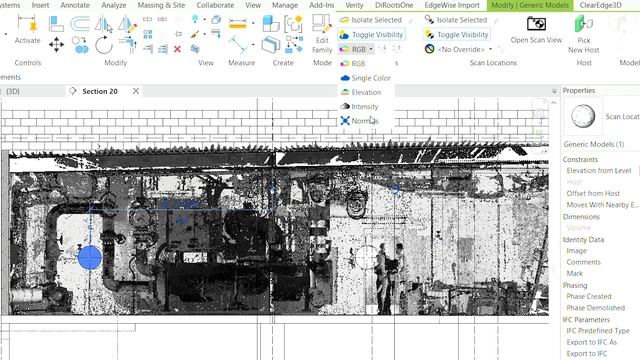Switch to the Annotate ribbon tab
The width and height of the screenshot is (640, 360).
[75, 5]
